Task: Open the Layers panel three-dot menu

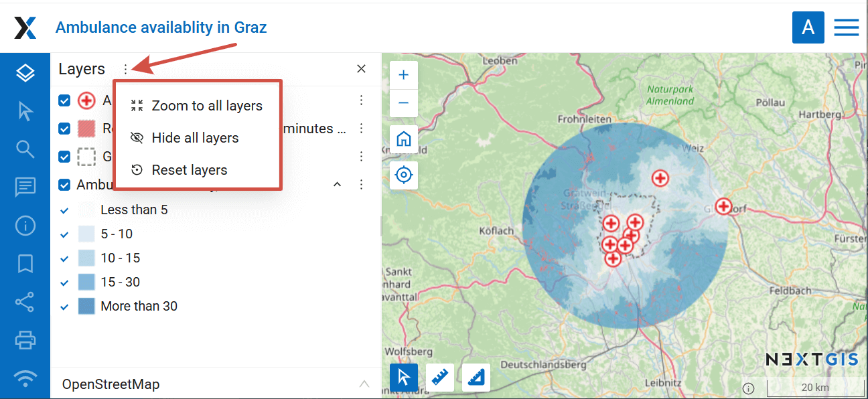Action: click(125, 69)
